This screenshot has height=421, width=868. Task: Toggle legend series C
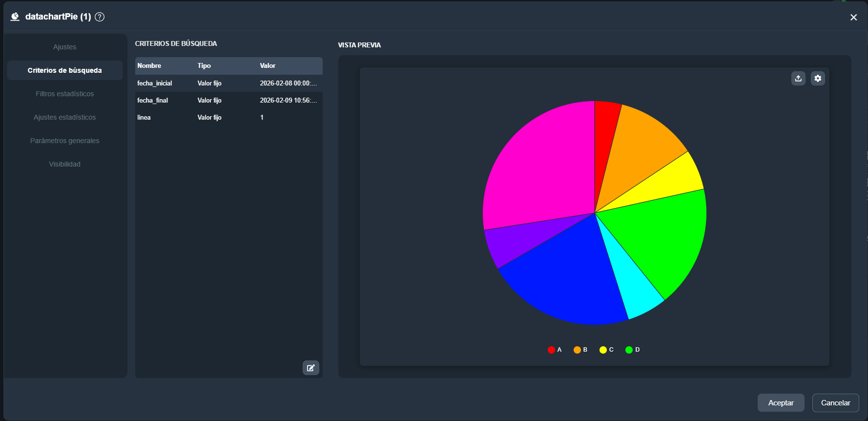[606, 350]
